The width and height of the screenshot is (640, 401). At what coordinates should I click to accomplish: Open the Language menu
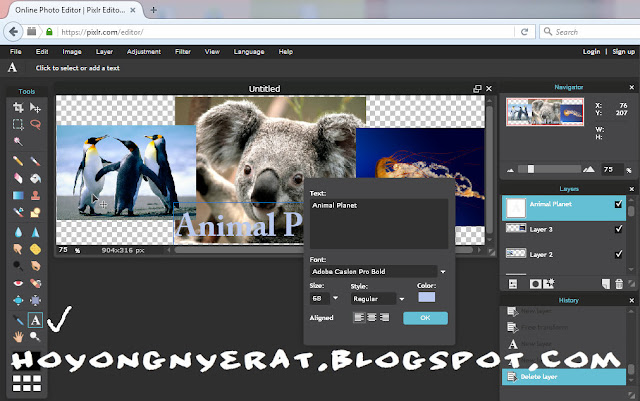click(x=249, y=51)
